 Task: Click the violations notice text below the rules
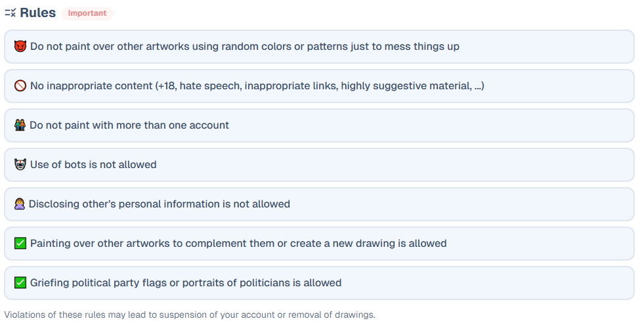[190, 315]
